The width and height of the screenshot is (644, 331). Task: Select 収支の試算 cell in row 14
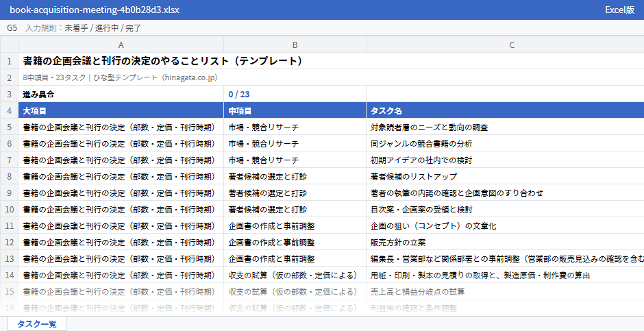295,275
